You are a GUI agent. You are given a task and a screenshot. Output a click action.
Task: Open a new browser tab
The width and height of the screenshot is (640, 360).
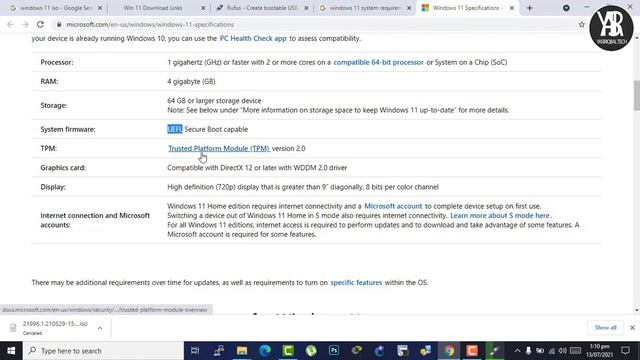tap(529, 8)
